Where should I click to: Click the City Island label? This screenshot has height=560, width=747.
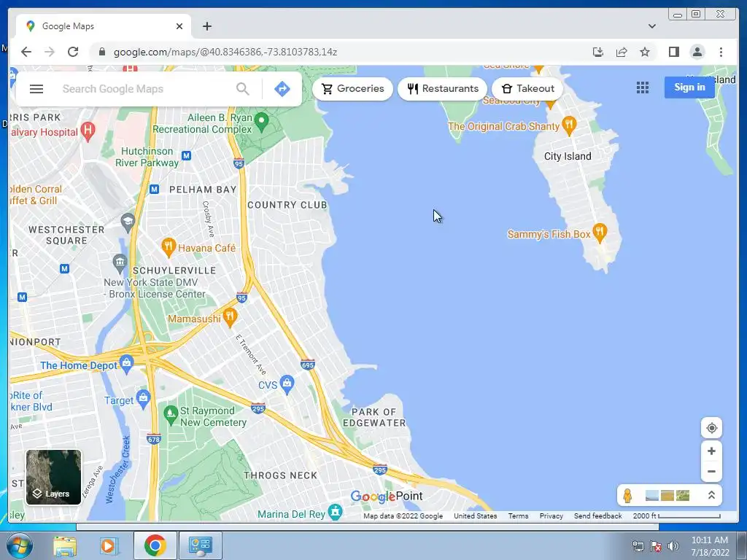[x=568, y=156]
